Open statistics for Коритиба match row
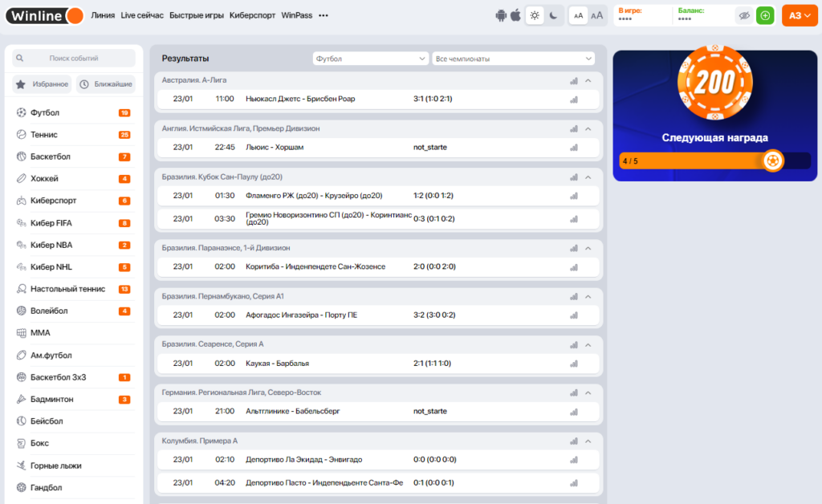Screen dimensions: 822x504 click(574, 267)
